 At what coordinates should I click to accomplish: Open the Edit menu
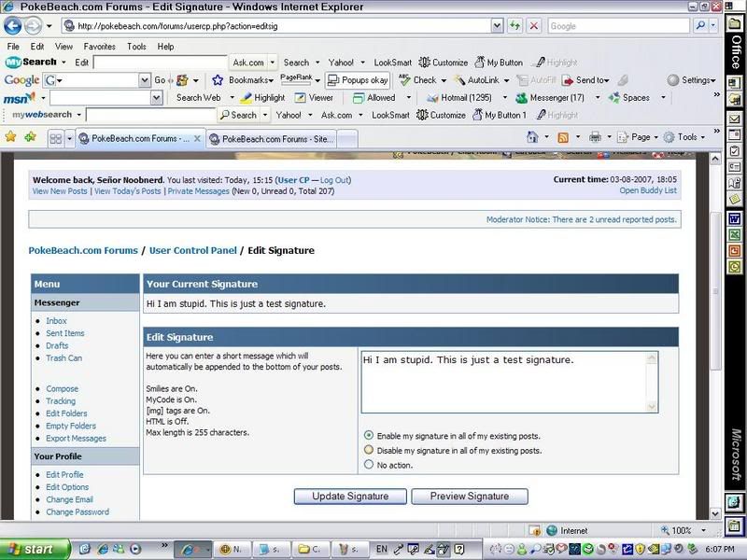tap(37, 46)
